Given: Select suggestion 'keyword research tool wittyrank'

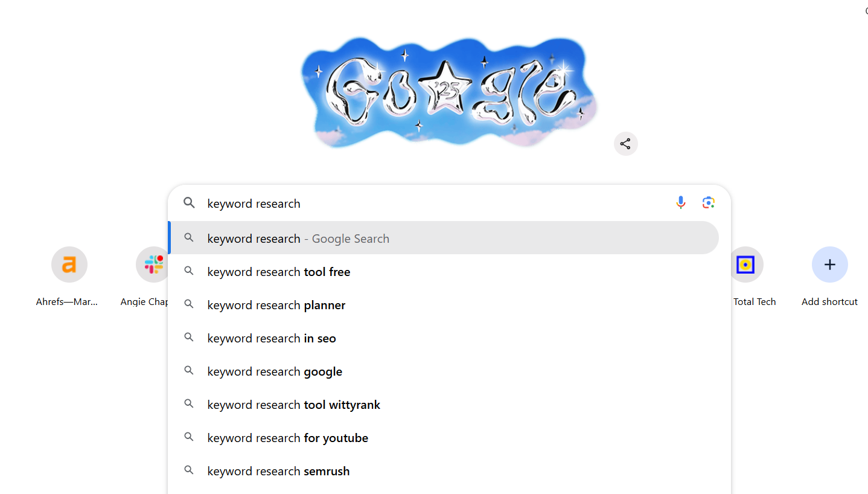Looking at the screenshot, I should coord(444,405).
